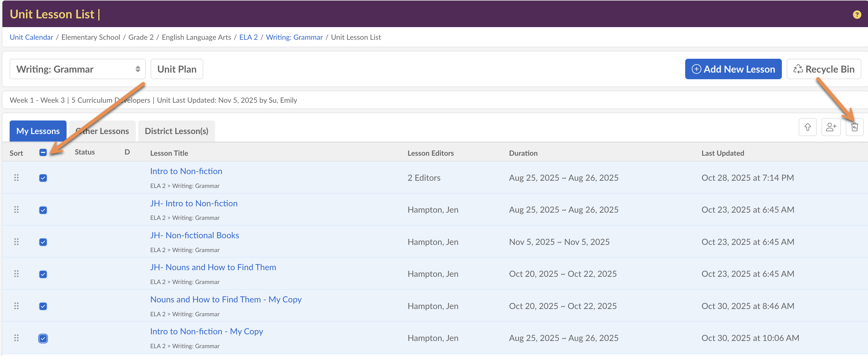Uncheck the JH- Intro to Non-fiction checkbox
The width and height of the screenshot is (868, 356).
point(43,210)
